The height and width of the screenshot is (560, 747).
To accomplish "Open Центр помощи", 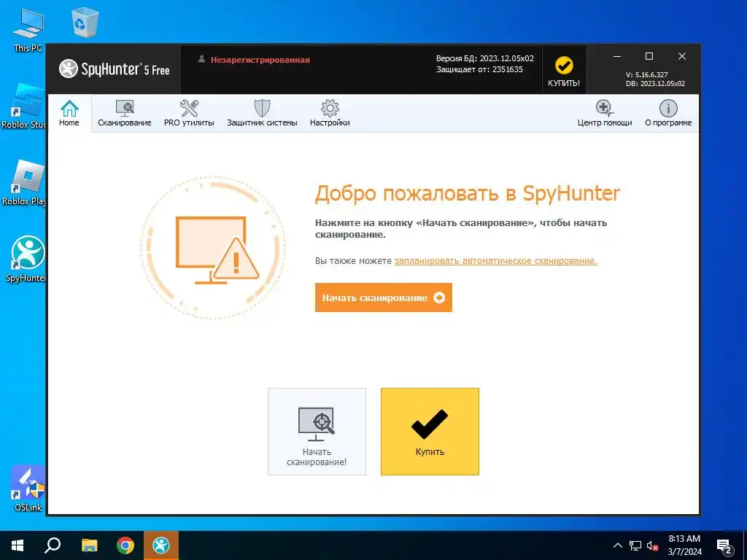I will (605, 113).
